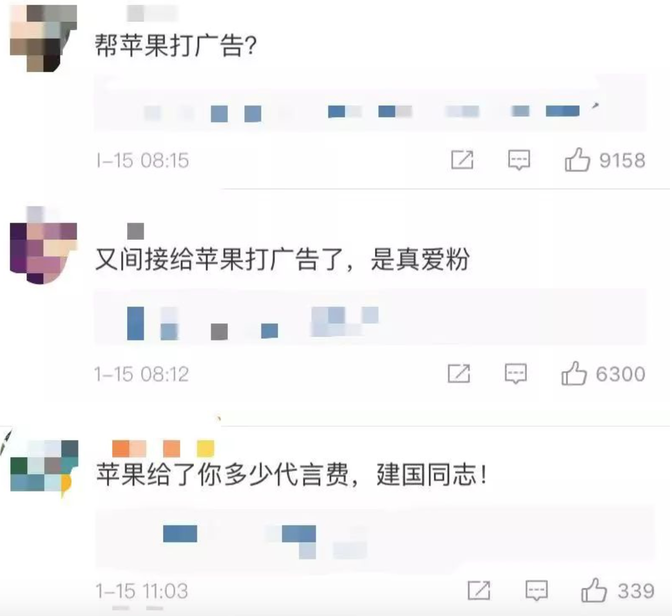The height and width of the screenshot is (616, 672).
Task: Open username above 又间接给苹果打广告了 comment
Action: (135, 231)
